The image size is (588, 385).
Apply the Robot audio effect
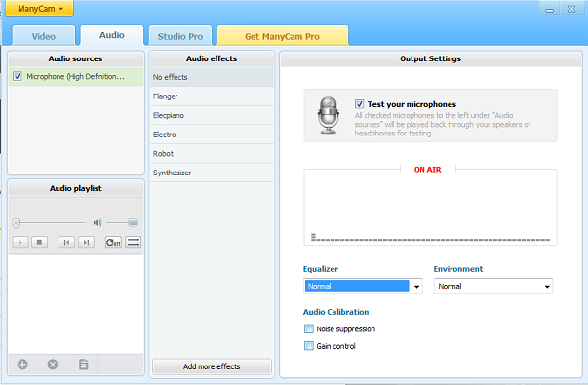pyautogui.click(x=212, y=154)
